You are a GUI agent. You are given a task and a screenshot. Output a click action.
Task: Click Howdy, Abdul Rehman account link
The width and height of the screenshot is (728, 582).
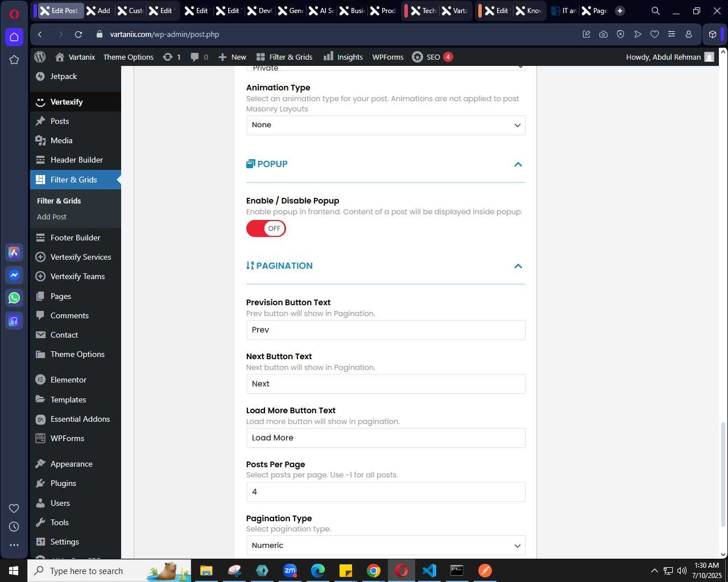pos(670,57)
